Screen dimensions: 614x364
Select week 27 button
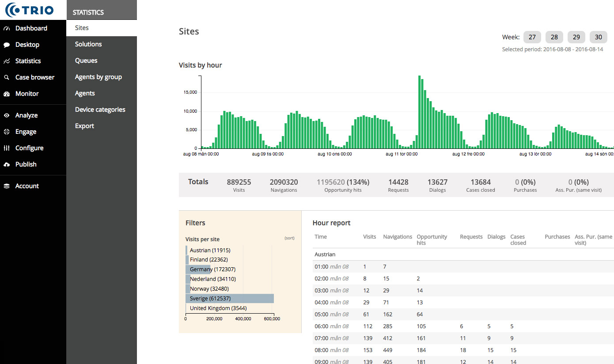[532, 37]
